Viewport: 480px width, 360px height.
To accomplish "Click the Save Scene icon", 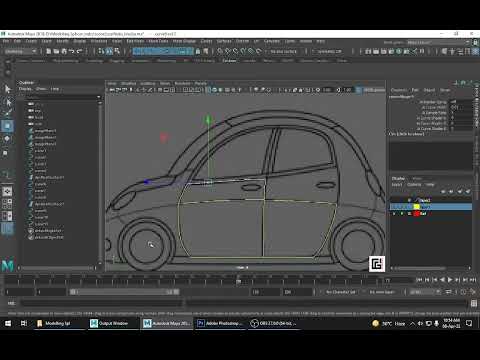I will click(64, 51).
